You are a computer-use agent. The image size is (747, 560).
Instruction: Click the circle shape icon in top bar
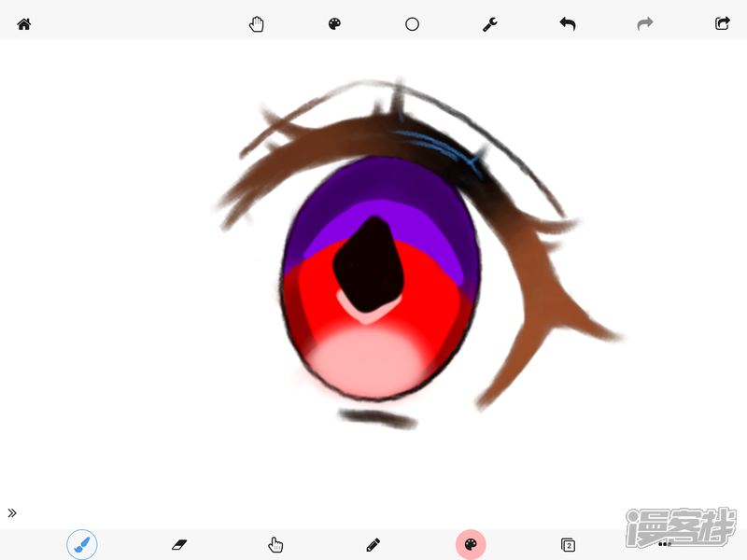point(412,24)
